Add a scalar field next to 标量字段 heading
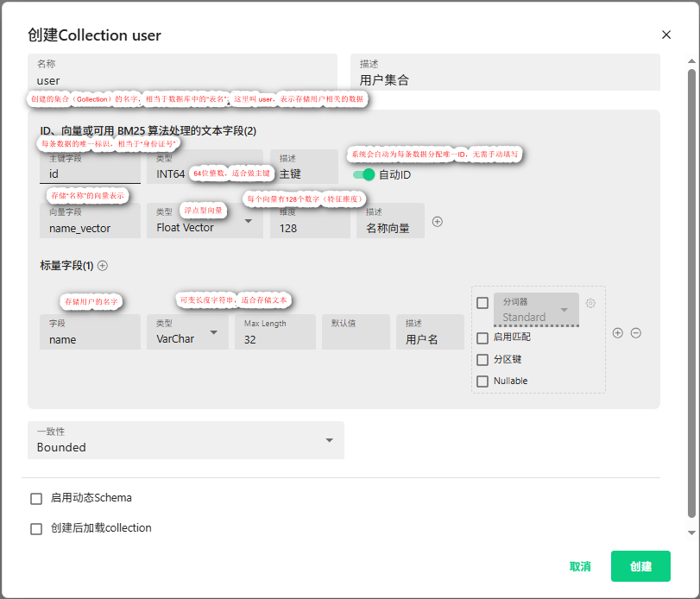Viewport: 700px width, 599px height. pos(103,266)
